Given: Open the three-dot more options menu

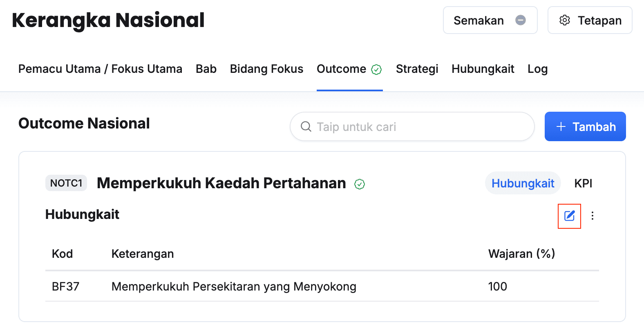Looking at the screenshot, I should [593, 216].
